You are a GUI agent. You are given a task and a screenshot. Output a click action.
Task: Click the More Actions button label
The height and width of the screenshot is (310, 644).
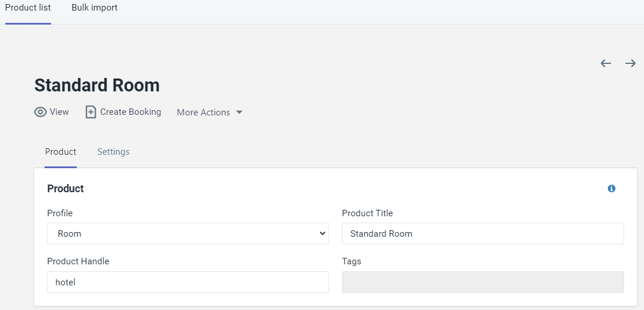[x=204, y=113]
